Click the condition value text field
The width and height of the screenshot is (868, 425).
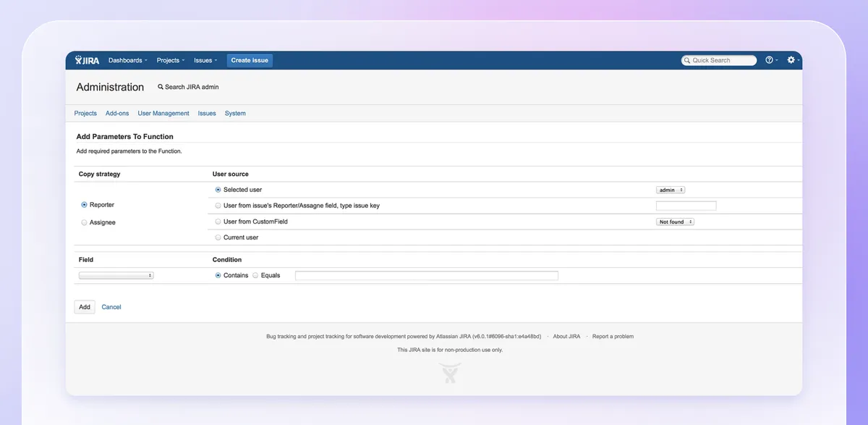click(x=427, y=275)
